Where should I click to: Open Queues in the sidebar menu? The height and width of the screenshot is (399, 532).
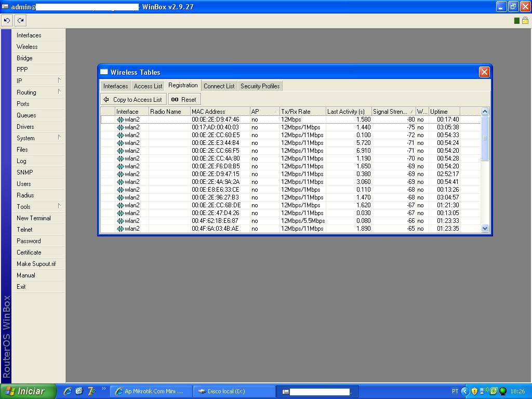38,115
